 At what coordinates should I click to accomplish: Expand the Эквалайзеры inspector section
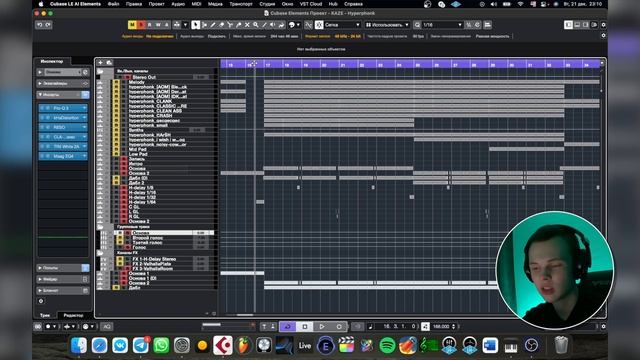[x=63, y=83]
